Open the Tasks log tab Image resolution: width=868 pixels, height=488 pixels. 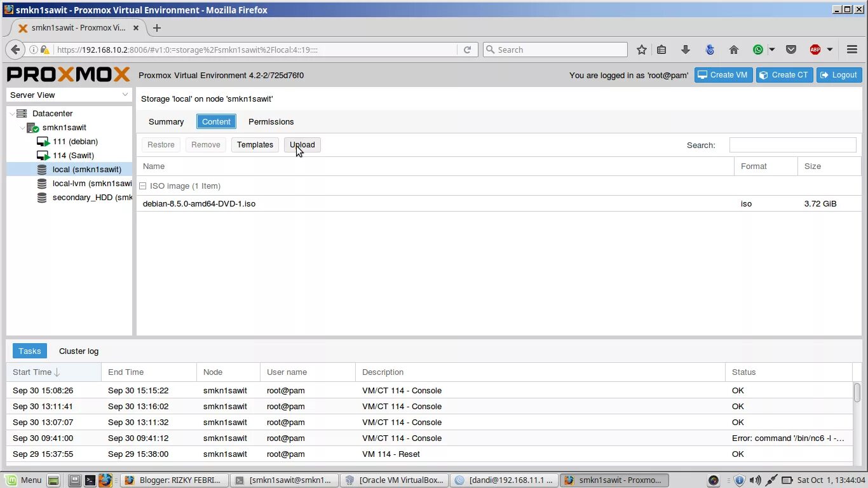click(29, 351)
